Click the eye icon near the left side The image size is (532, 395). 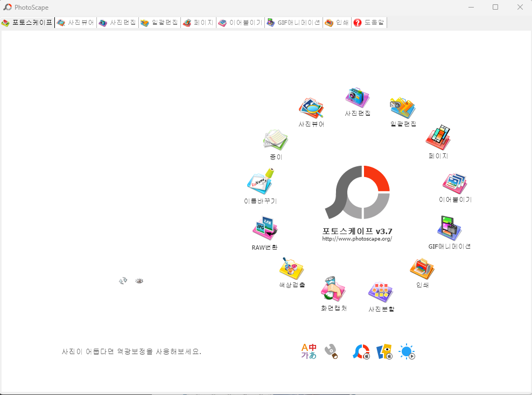(139, 280)
